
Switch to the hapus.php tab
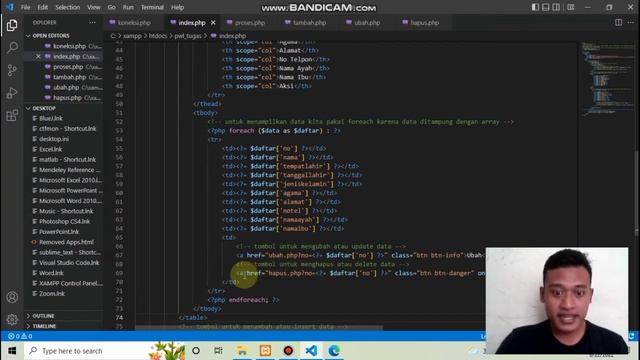(424, 23)
